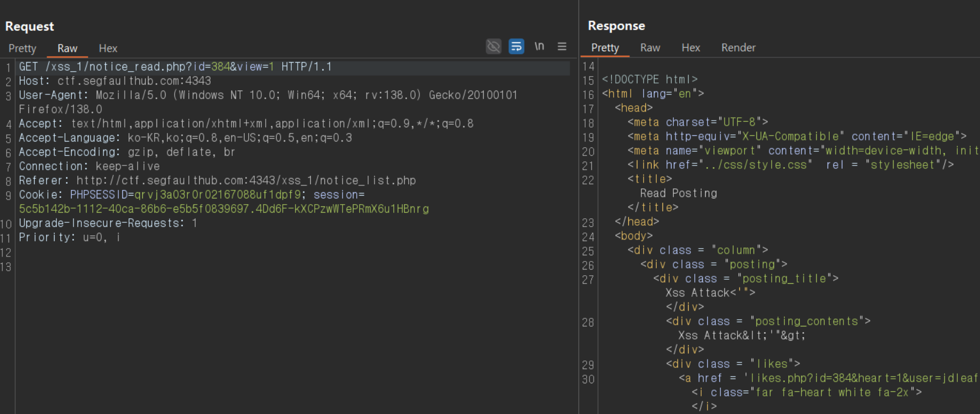Viewport: 980px width, 414px height.
Task: Click the <!DOCTYPE html> response line
Action: [x=649, y=79]
